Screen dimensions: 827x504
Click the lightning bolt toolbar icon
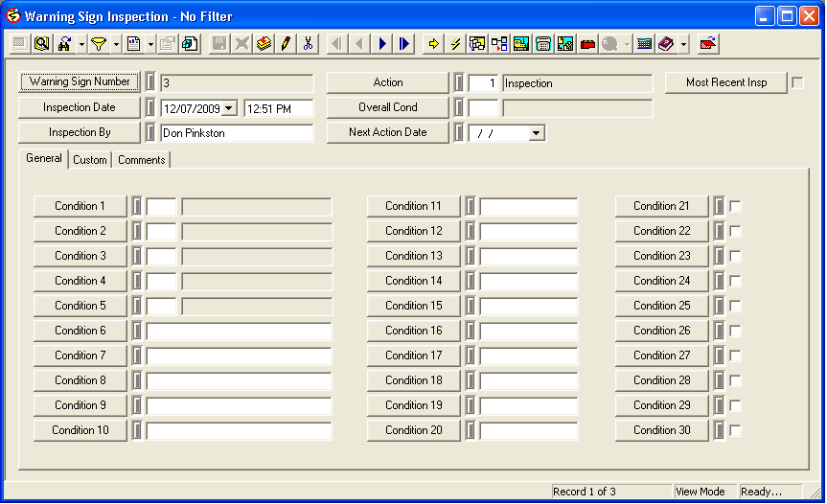455,43
